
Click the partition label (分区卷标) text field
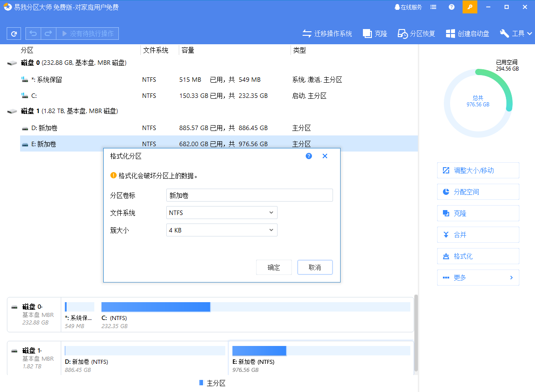249,195
